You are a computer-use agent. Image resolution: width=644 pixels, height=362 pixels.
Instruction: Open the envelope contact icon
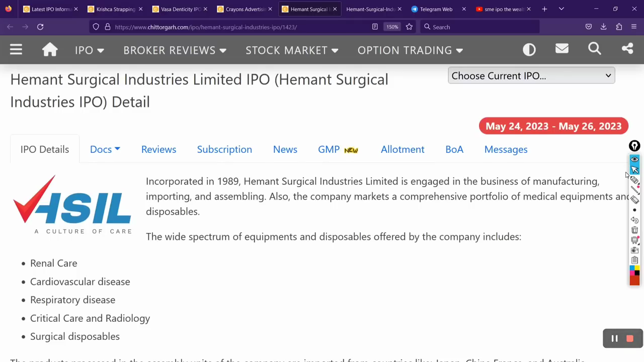[561, 49]
